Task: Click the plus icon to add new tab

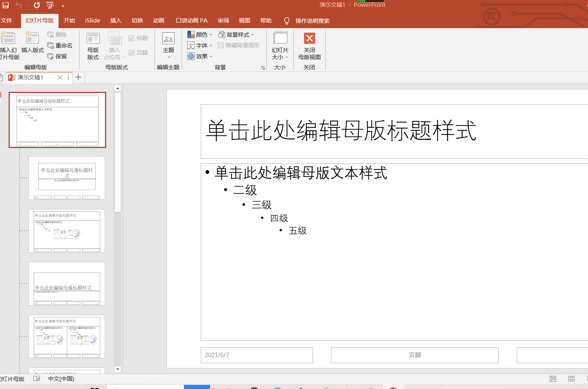Action: pyautogui.click(x=78, y=77)
